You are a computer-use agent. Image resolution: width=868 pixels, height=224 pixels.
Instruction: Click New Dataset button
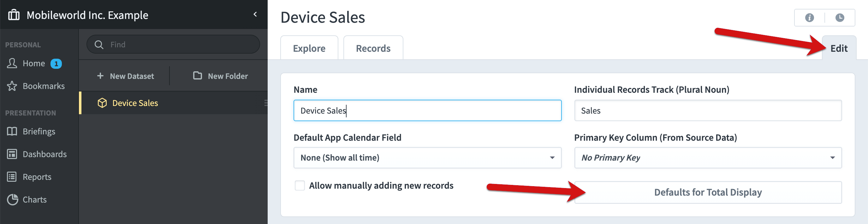tap(125, 76)
